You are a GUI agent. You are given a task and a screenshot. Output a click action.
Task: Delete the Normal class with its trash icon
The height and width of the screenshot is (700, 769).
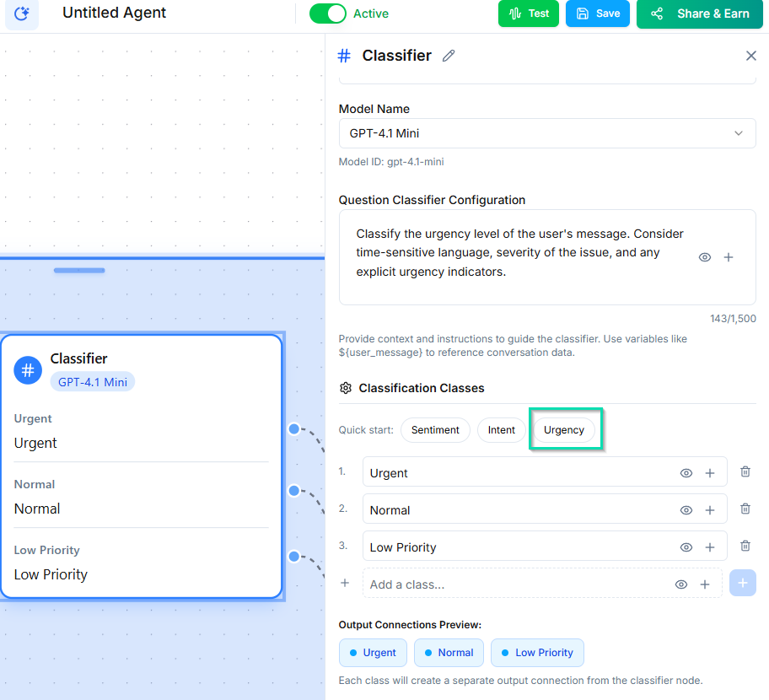point(745,509)
